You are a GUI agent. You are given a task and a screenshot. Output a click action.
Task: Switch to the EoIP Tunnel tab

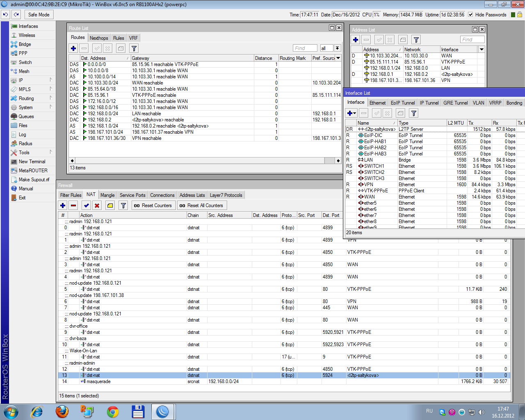click(x=403, y=103)
